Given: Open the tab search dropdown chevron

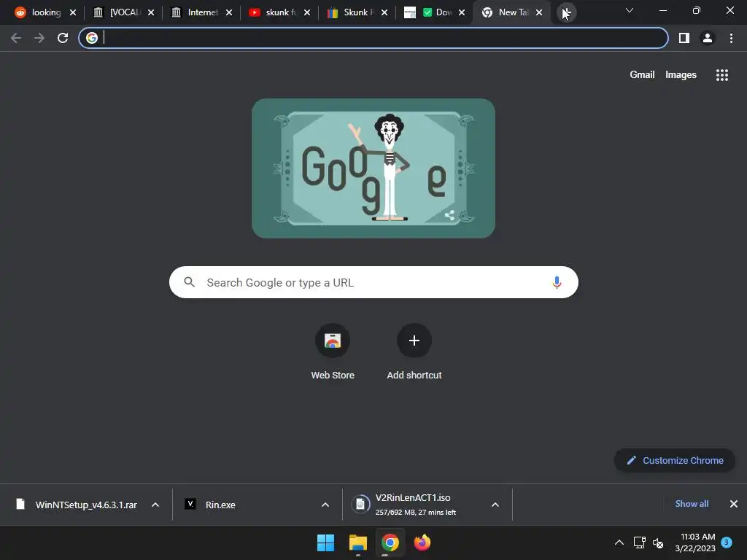Looking at the screenshot, I should (x=630, y=10).
